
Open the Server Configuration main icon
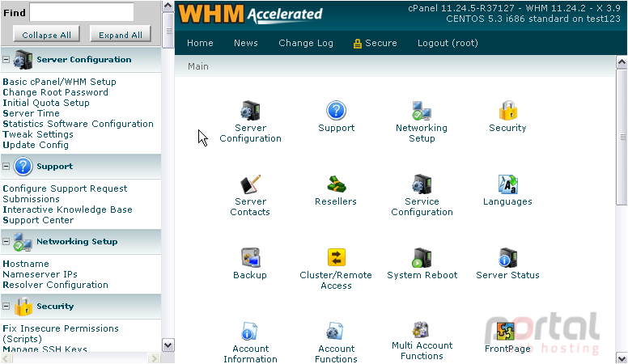click(250, 111)
